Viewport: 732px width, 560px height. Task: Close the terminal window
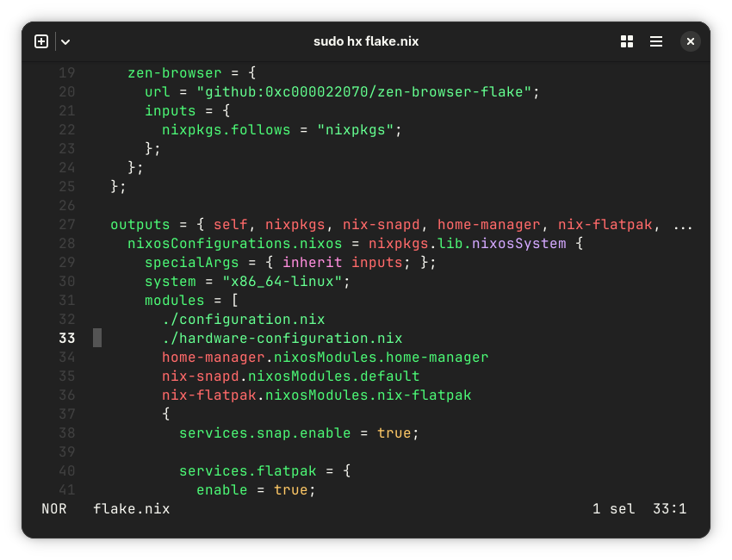click(x=691, y=41)
